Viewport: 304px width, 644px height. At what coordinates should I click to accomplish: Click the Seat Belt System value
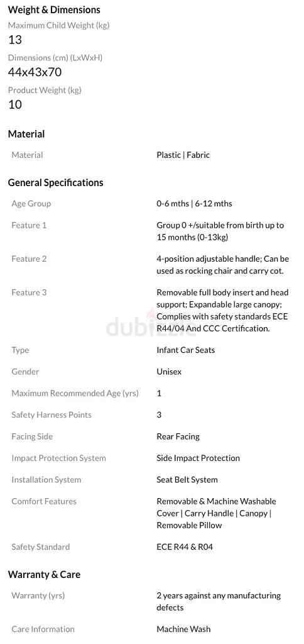point(187,480)
